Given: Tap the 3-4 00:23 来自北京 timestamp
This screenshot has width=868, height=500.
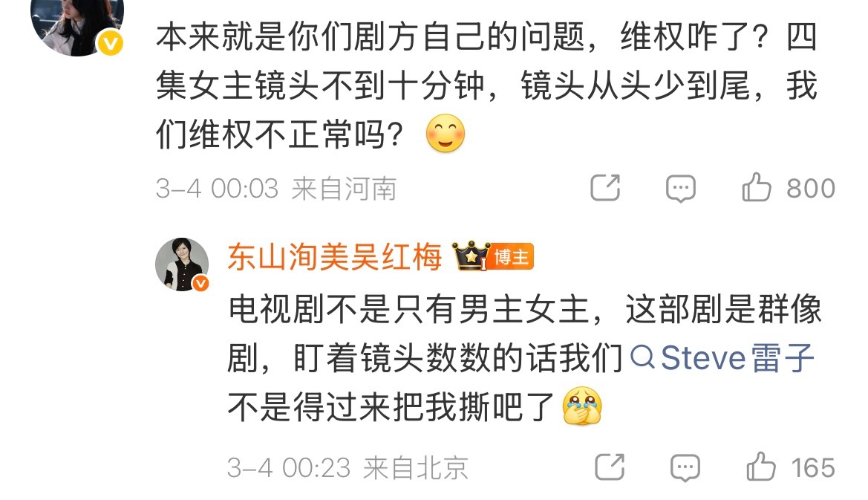Looking at the screenshot, I should click(347, 469).
